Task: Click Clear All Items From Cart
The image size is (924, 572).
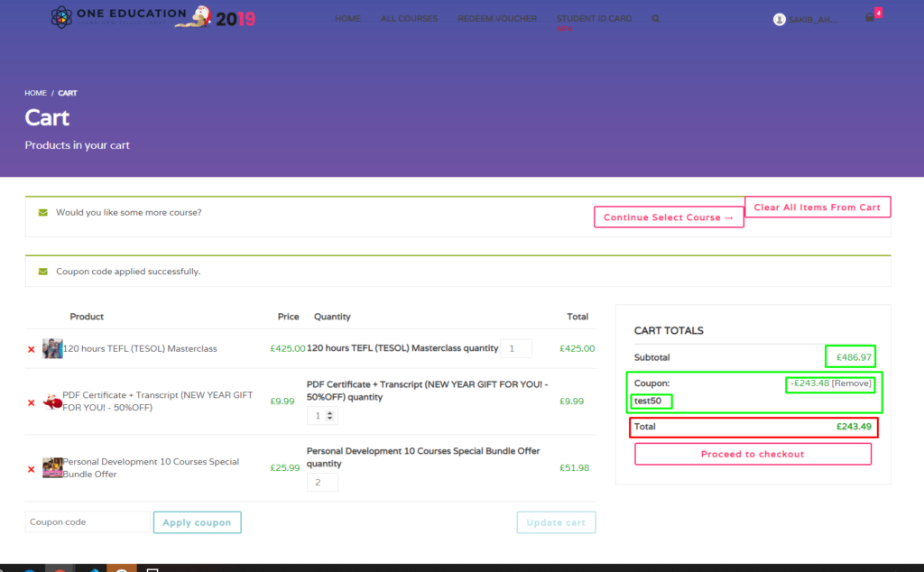Action: pos(818,207)
